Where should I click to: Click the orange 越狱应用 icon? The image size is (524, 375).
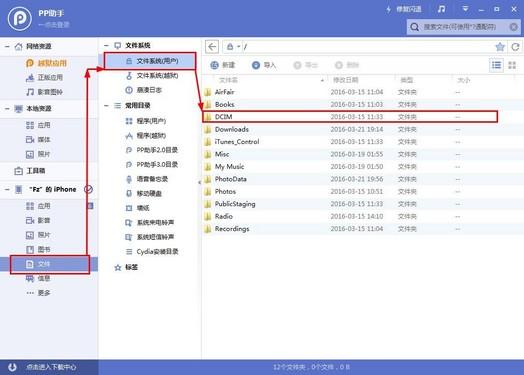(30, 63)
